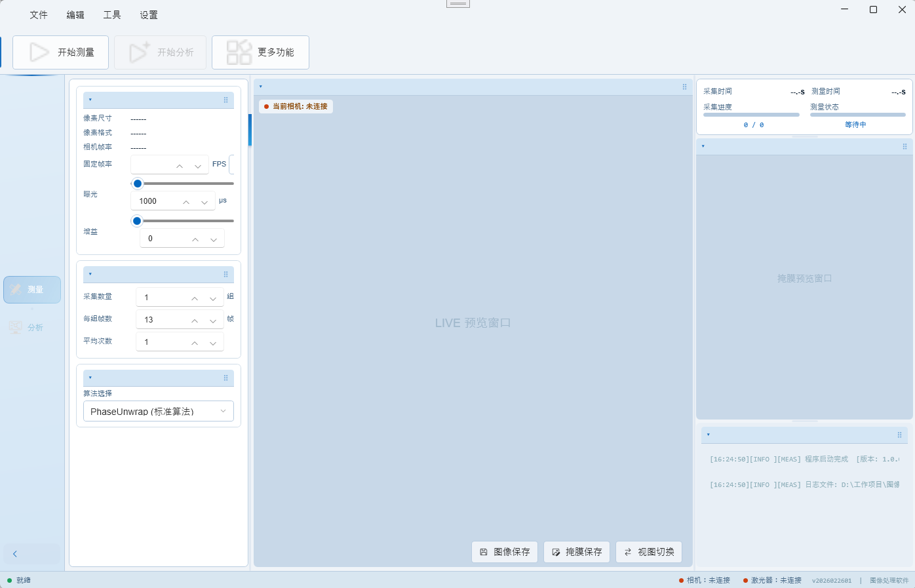
Task: Increase the exposure value with up arrow
Action: (186, 202)
